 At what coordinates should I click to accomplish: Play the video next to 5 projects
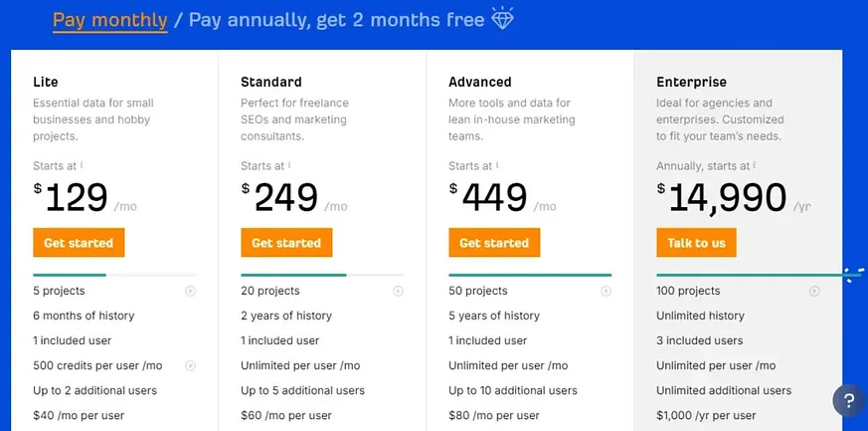(191, 291)
